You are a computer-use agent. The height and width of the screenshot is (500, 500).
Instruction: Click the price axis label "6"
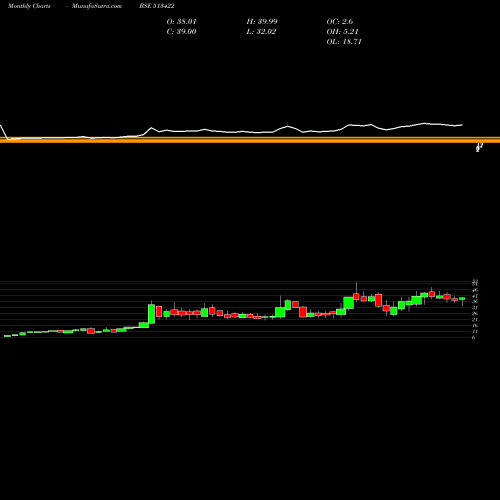coord(474,338)
